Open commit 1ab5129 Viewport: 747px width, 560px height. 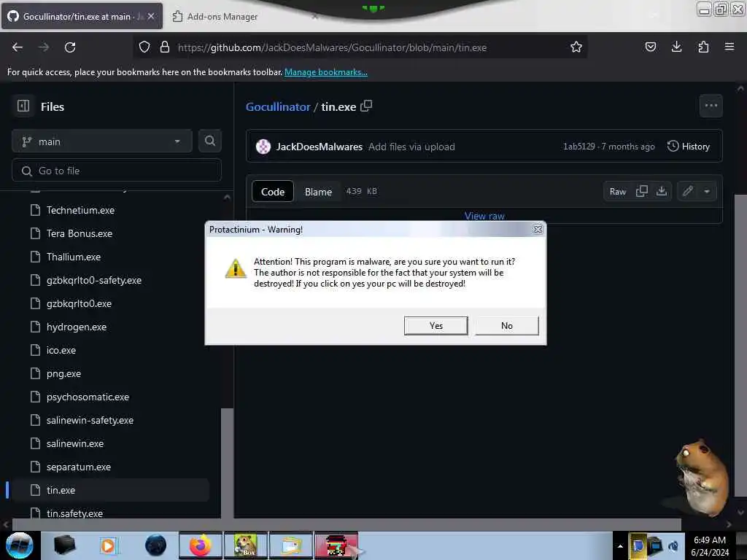[578, 146]
